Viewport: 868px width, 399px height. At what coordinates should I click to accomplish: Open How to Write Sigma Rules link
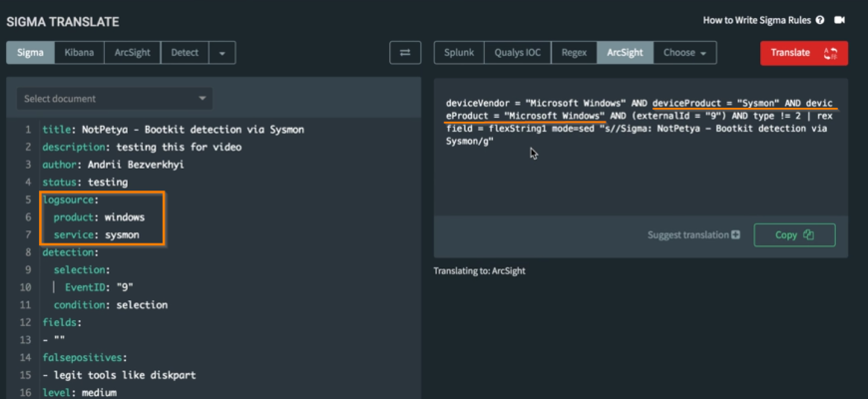coord(756,20)
